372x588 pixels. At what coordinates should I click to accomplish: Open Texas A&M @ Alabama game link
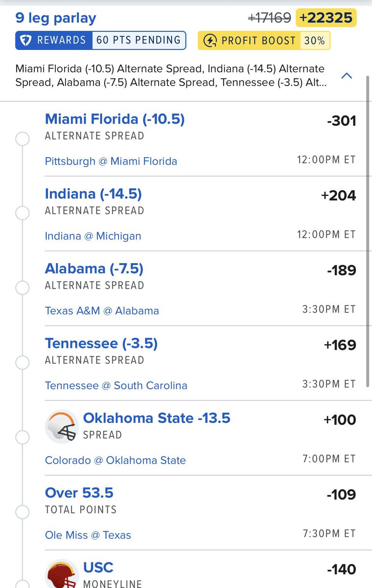102,311
